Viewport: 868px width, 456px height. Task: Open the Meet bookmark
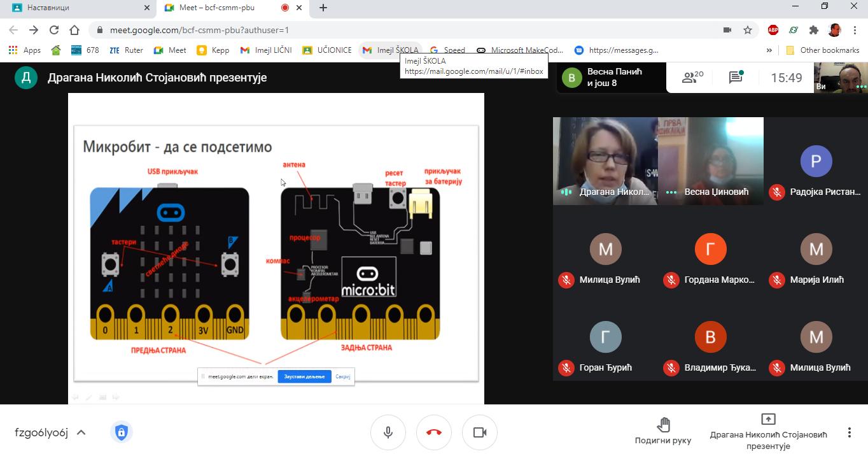click(x=171, y=50)
